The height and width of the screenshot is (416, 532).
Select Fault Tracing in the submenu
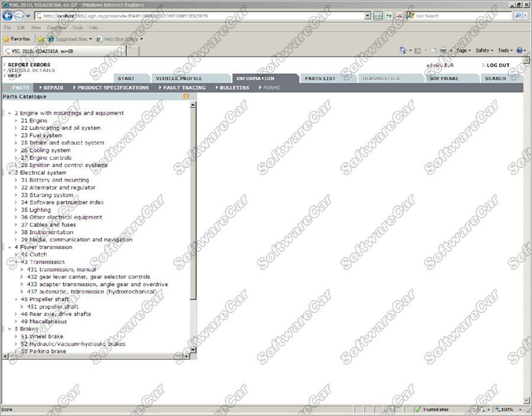pos(184,87)
